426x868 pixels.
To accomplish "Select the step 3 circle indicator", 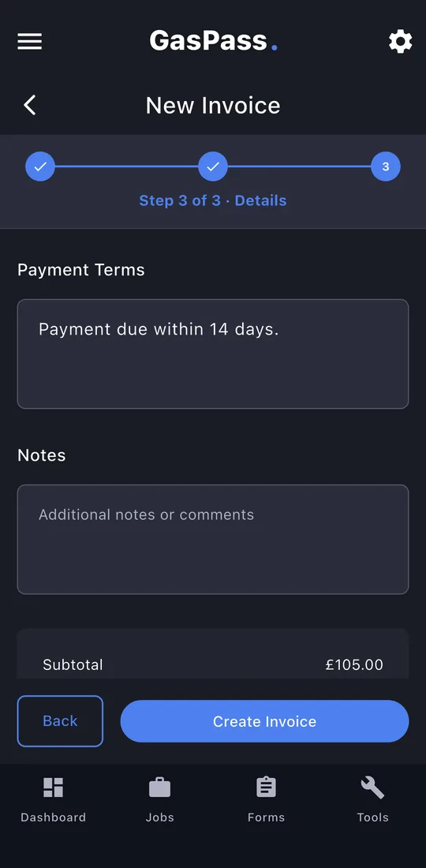I will coord(386,166).
